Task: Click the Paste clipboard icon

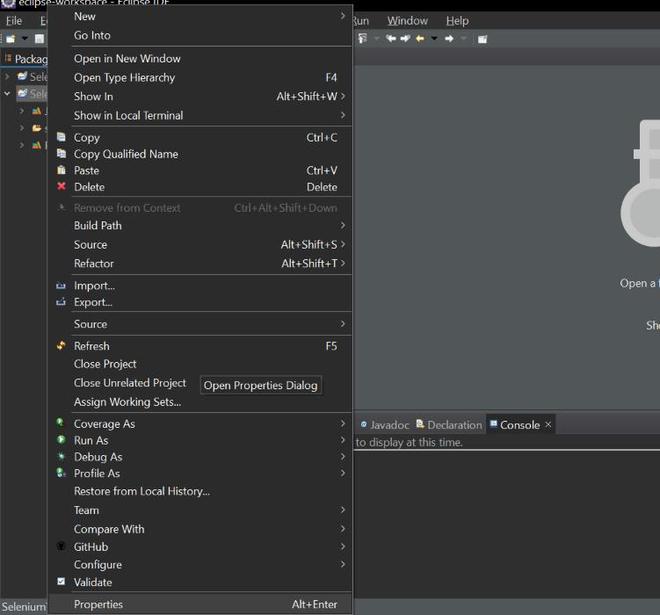Action: (62, 171)
